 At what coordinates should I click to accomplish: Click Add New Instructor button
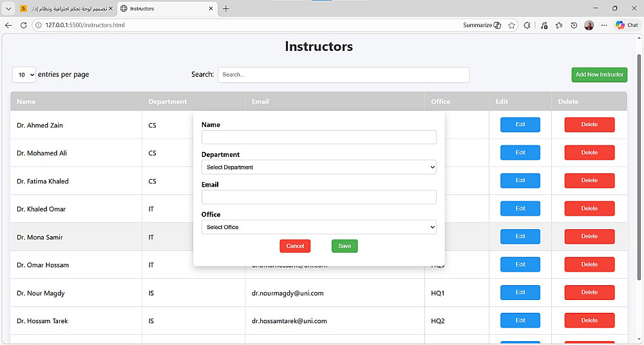point(599,75)
